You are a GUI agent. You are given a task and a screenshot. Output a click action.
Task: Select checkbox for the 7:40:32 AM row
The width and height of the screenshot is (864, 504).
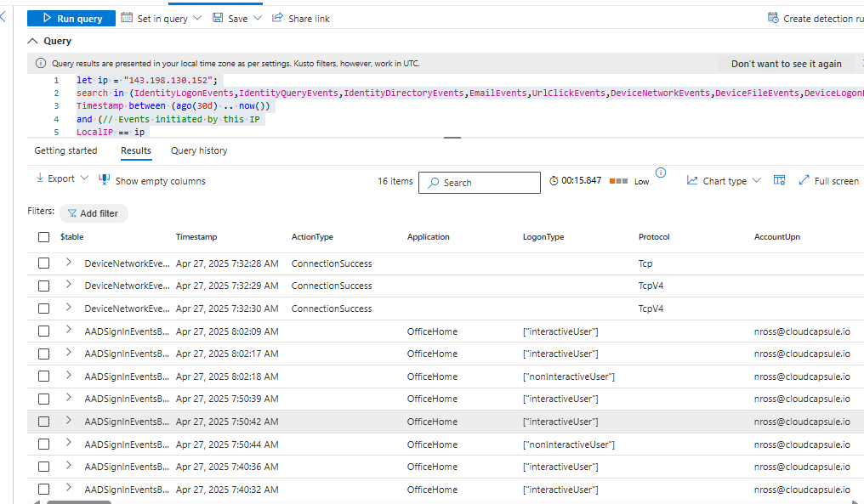44,490
